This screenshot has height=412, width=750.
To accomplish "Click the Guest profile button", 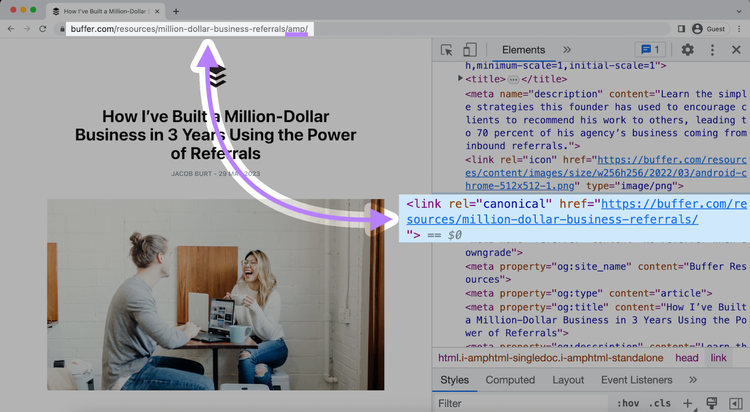I will [710, 29].
